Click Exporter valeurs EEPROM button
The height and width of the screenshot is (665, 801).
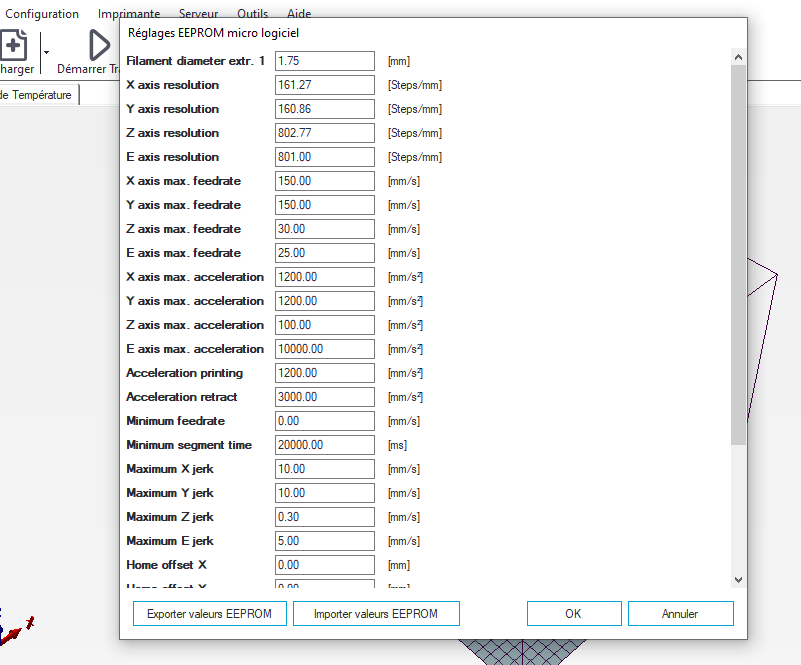209,613
